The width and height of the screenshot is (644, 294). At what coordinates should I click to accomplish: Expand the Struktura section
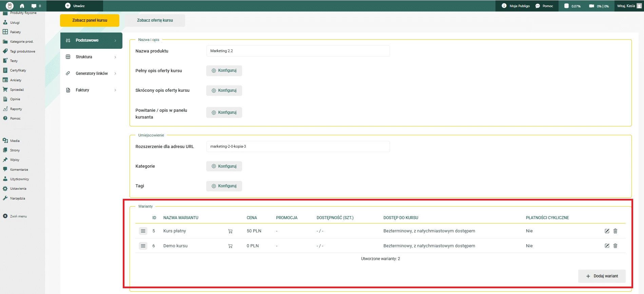[x=91, y=57]
